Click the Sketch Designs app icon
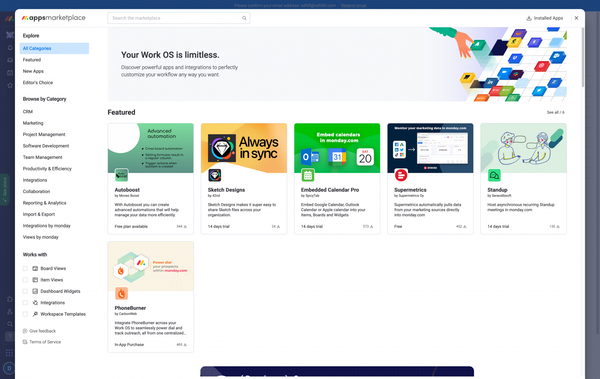Viewport: 600px width, 379px height. (215, 175)
